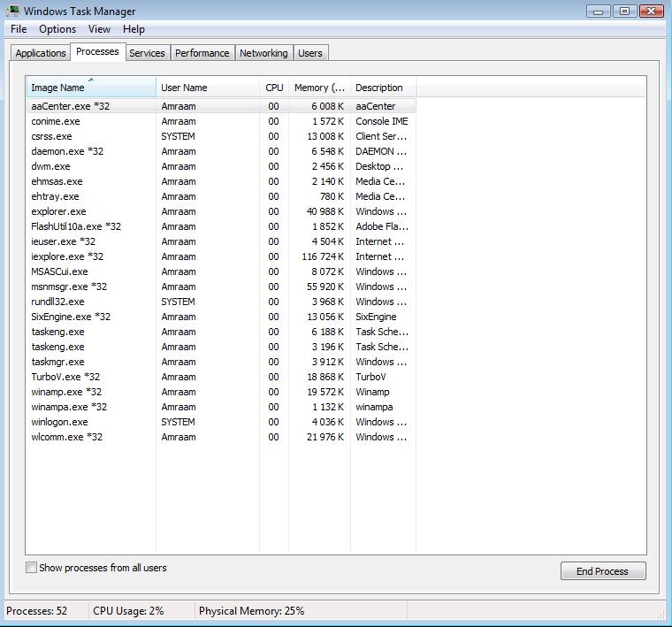Click the CPU Usage: 2% status entry

coord(128,611)
